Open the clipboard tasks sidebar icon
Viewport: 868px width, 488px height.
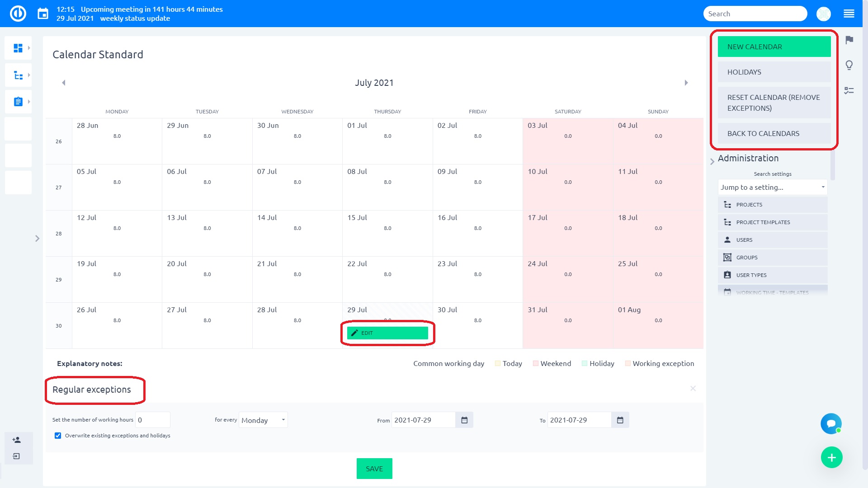tap(18, 102)
